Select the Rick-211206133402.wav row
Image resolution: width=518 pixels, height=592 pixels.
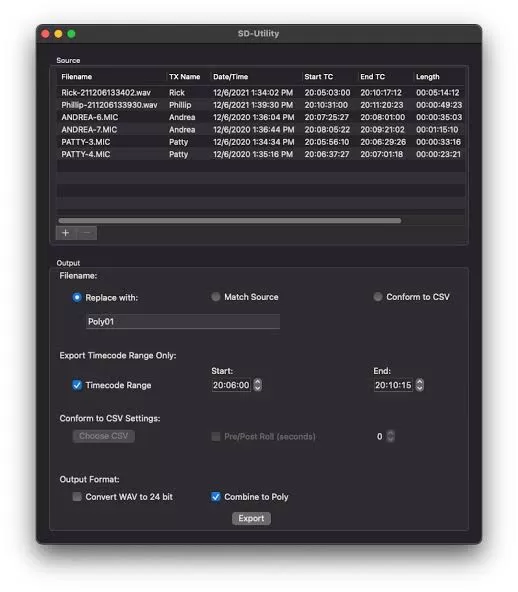(x=261, y=92)
